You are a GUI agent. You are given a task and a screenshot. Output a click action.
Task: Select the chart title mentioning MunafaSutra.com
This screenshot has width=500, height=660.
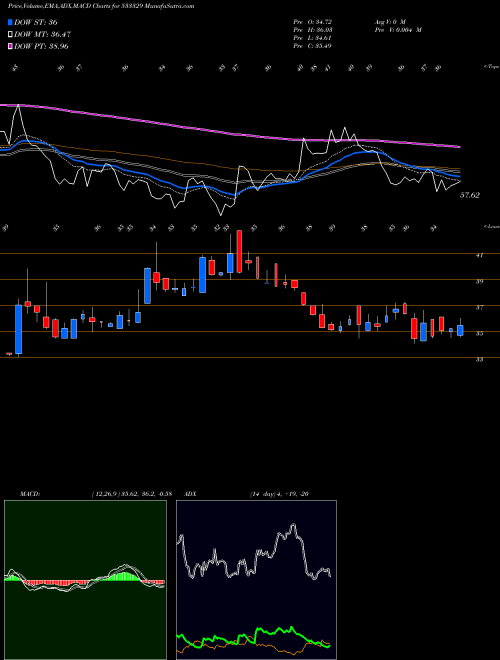[x=101, y=6]
